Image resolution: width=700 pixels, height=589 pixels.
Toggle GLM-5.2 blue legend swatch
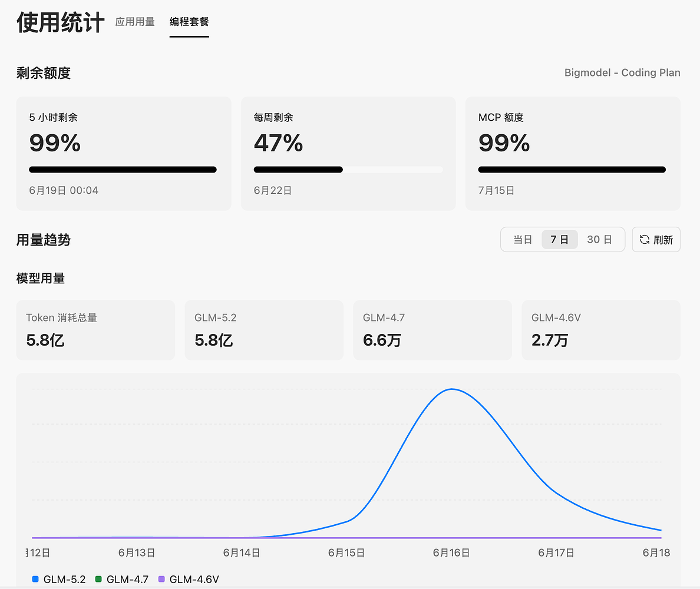35,579
